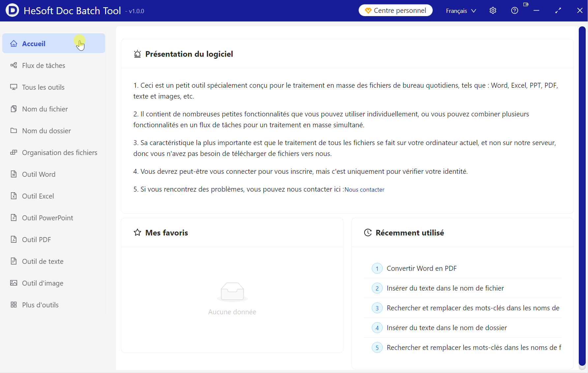Click the small mini-window icon in title bar

pos(526,5)
